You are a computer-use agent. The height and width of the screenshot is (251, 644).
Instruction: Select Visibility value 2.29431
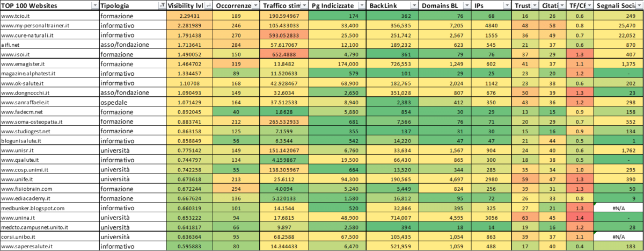click(x=190, y=16)
